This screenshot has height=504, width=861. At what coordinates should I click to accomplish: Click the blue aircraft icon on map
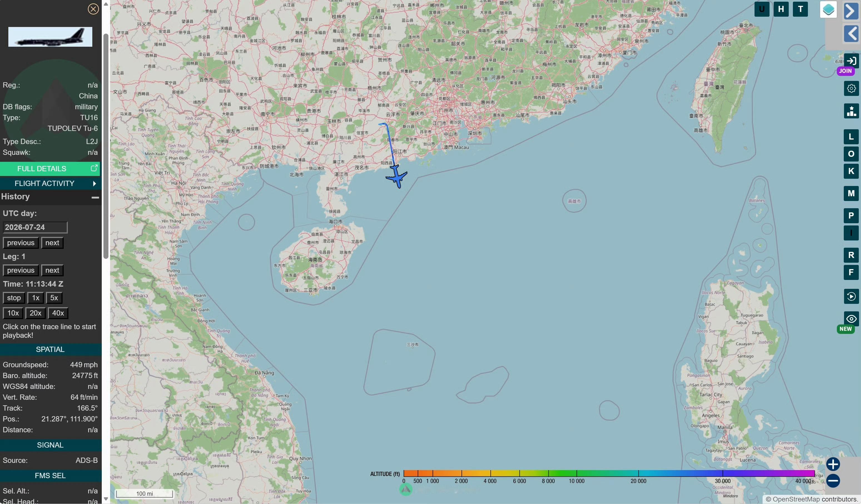coord(396,177)
